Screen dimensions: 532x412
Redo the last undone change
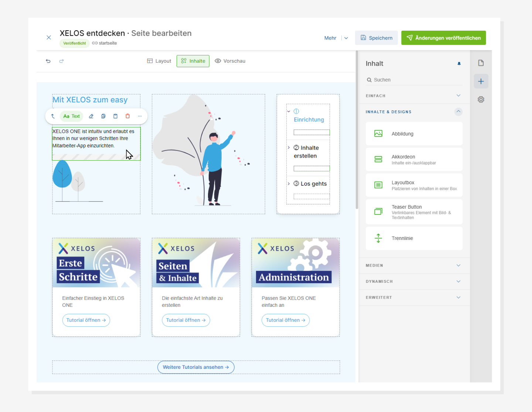(x=61, y=61)
